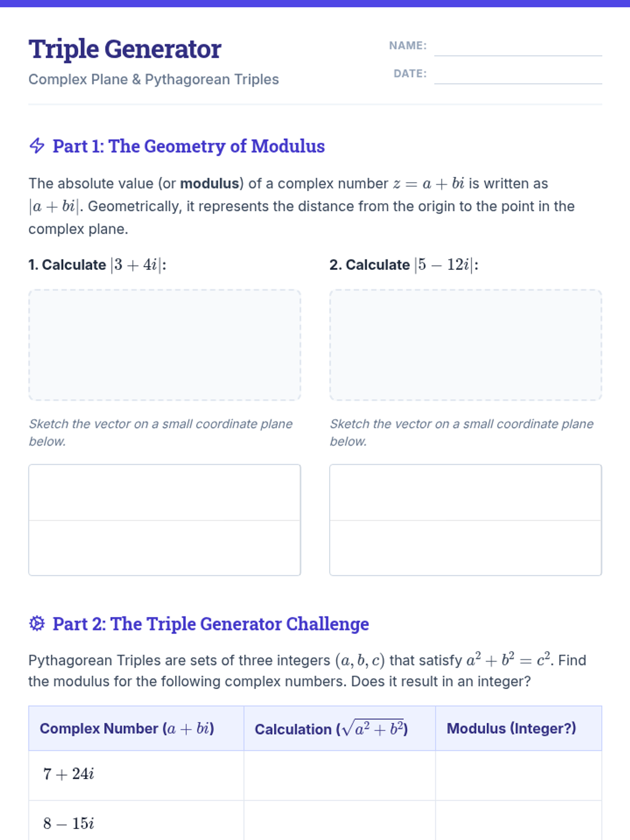Click the Triple Generator title
The width and height of the screenshot is (630, 840).
pos(125,49)
